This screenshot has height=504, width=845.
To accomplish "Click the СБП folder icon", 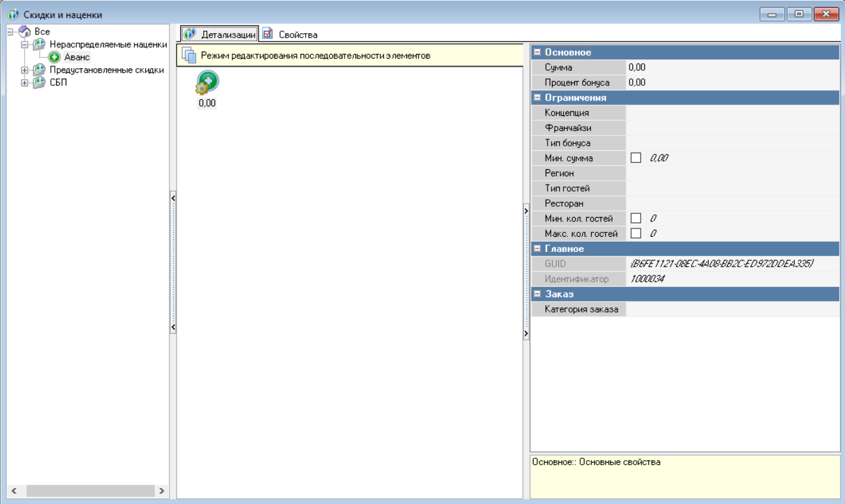I will pos(39,83).
